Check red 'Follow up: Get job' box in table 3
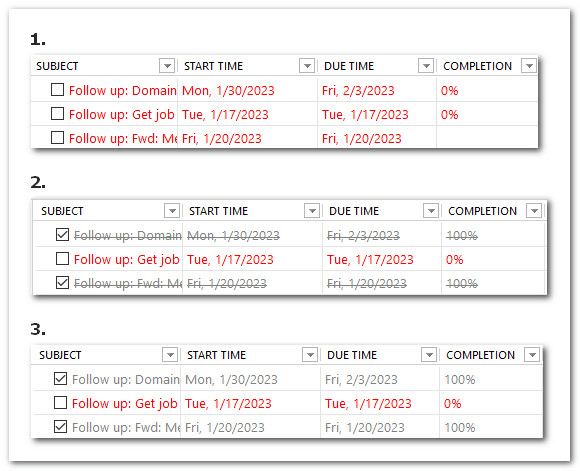The image size is (580, 471). click(60, 403)
